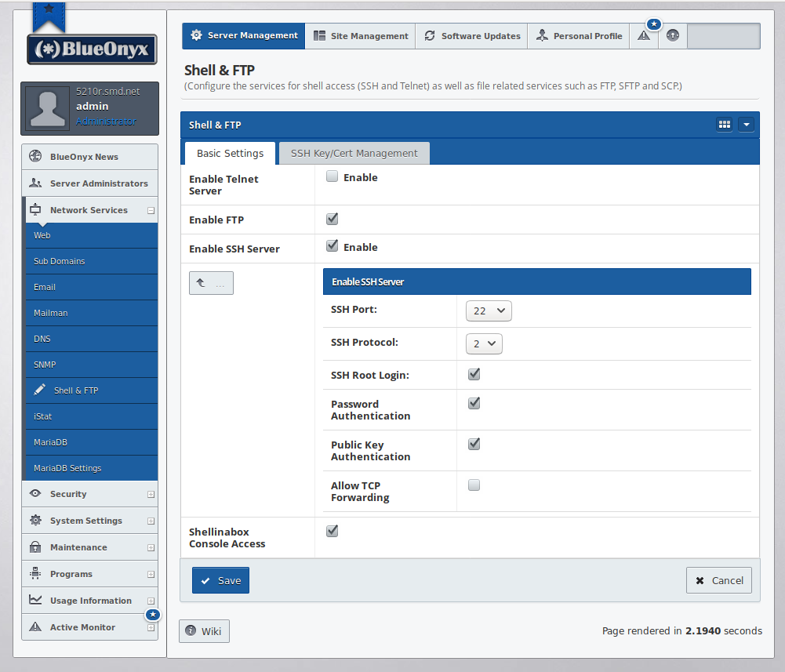Open the panel header dropdown arrow
Viewport: 785px width, 672px height.
coord(746,125)
